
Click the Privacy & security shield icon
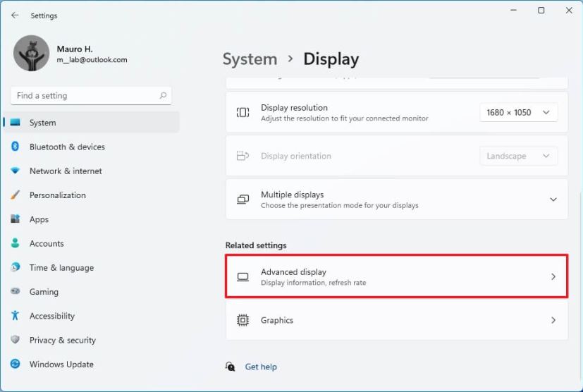pyautogui.click(x=15, y=340)
